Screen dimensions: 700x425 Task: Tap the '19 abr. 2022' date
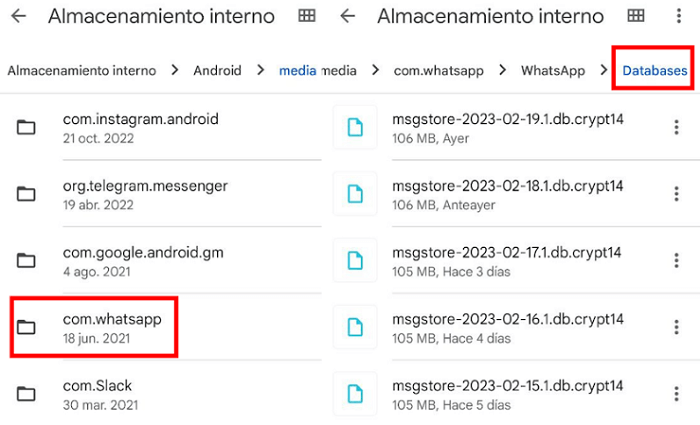[x=98, y=205]
